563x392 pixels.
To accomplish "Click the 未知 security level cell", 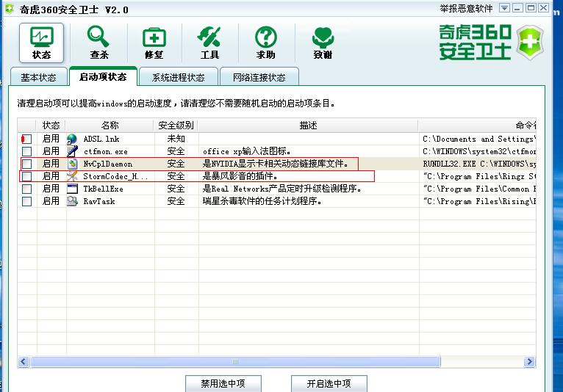I will pos(176,139).
